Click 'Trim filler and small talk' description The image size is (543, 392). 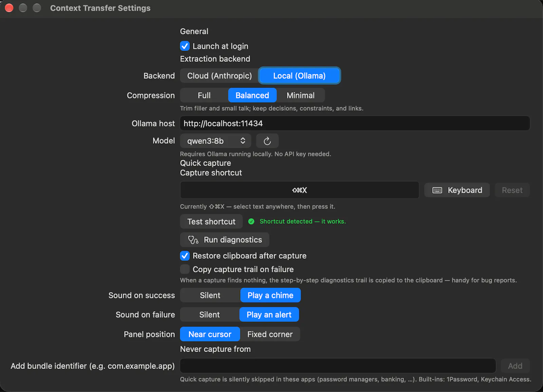click(271, 108)
